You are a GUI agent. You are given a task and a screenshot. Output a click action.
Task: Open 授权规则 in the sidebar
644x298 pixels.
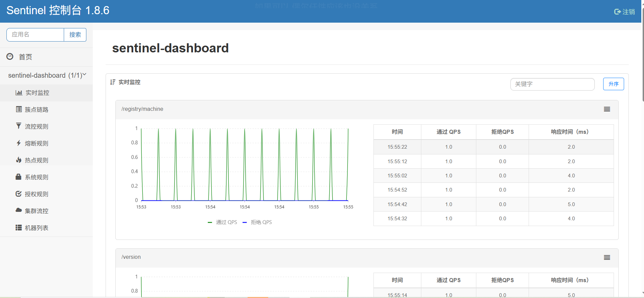pos(46,194)
